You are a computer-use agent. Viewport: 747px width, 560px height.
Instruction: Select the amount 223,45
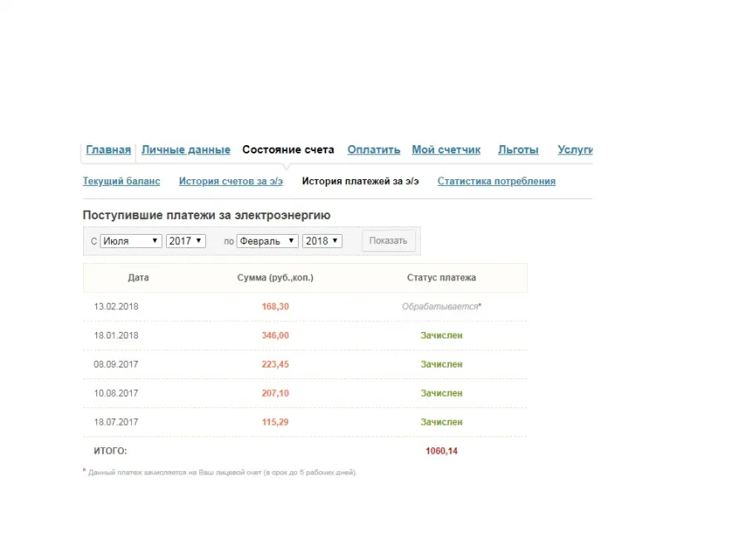point(276,365)
